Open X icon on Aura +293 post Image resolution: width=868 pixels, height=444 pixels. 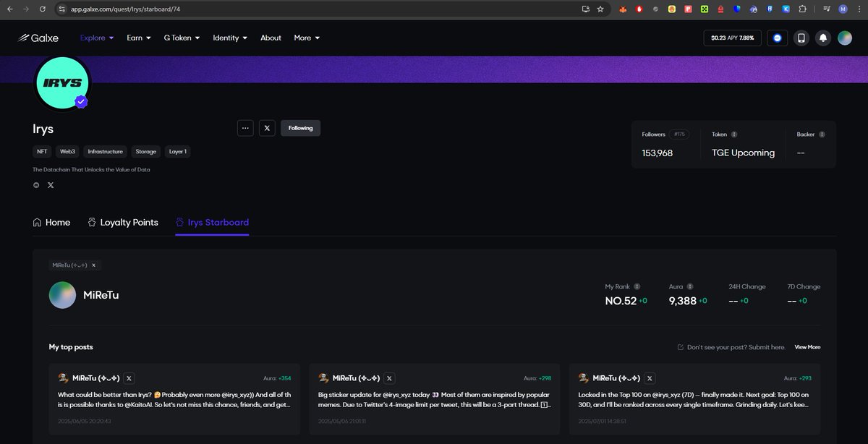[x=650, y=378]
